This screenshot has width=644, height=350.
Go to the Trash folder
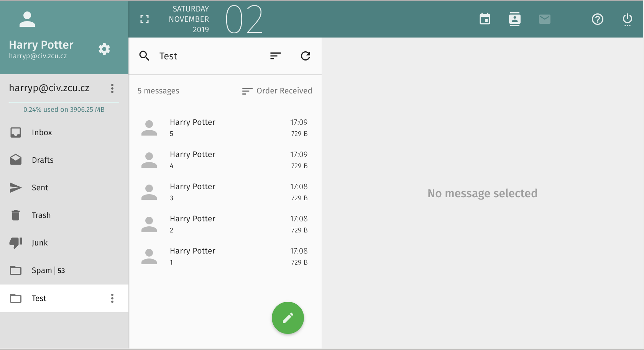coord(41,215)
